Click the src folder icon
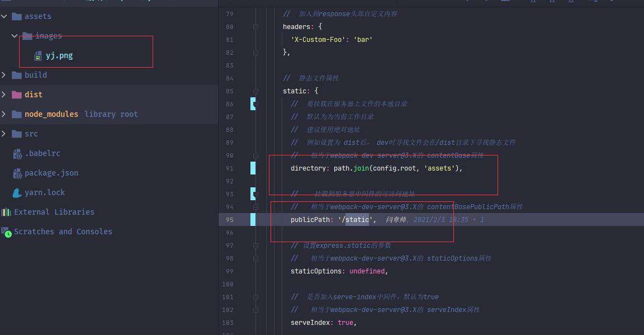This screenshot has width=644, height=335. coord(17,134)
